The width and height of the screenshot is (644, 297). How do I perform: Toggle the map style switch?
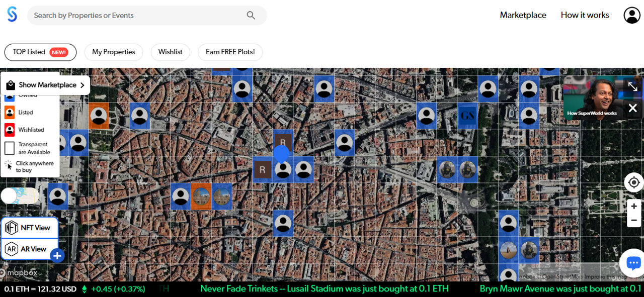click(x=20, y=196)
